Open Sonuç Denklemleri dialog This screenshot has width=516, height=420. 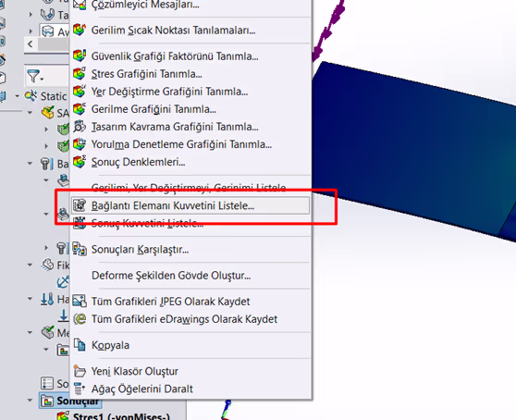click(190, 162)
